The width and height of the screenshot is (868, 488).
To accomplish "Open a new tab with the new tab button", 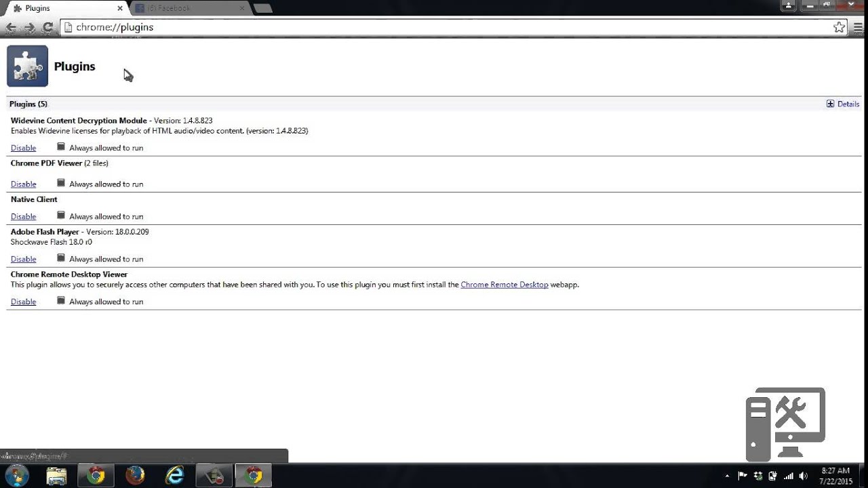I will (x=262, y=8).
